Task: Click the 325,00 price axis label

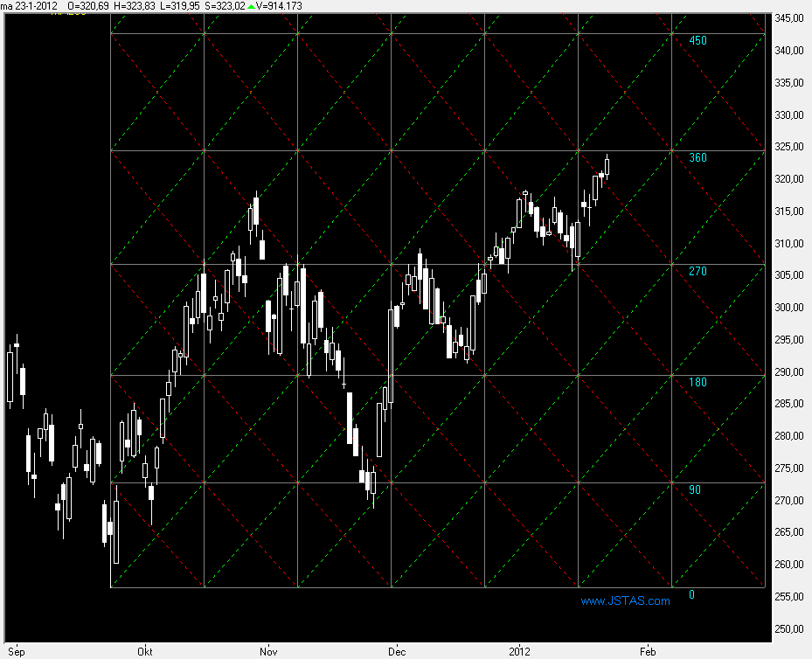Action: coord(789,147)
